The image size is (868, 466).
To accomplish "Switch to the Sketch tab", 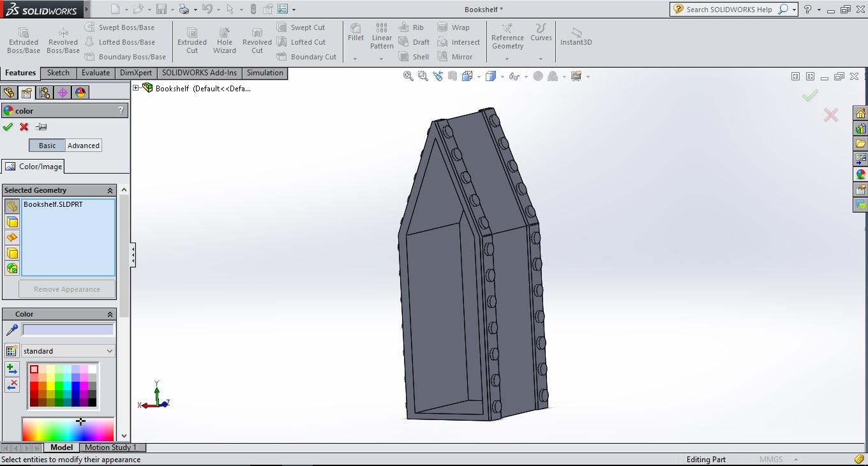I will click(58, 73).
